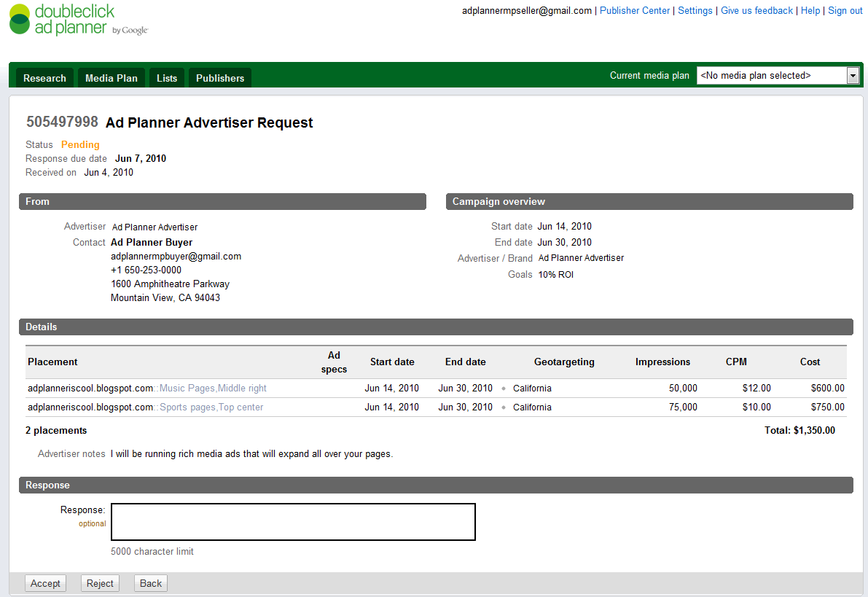Click the Give us feedback link
This screenshot has height=597, width=868.
click(756, 11)
